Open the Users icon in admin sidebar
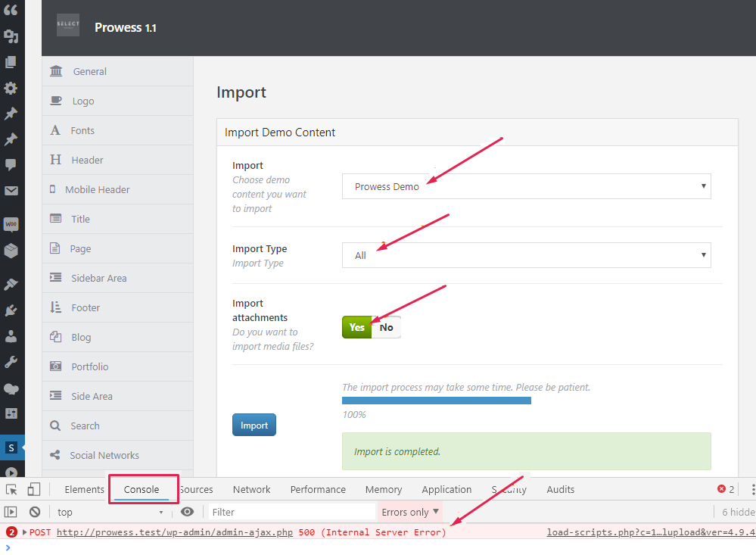This screenshot has width=756, height=555. (11, 336)
